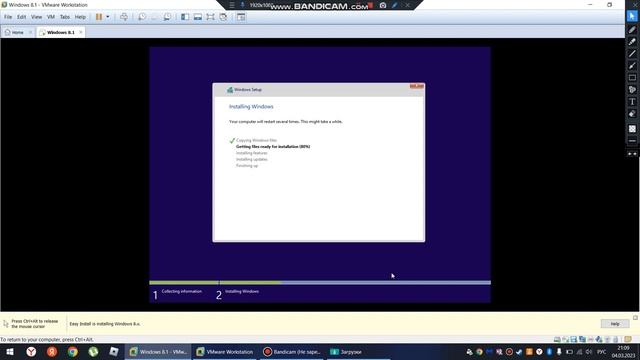The image size is (640, 360).
Task: Click Send Ctrl+Alt+Del toolbar icon
Action: (x=124, y=17)
